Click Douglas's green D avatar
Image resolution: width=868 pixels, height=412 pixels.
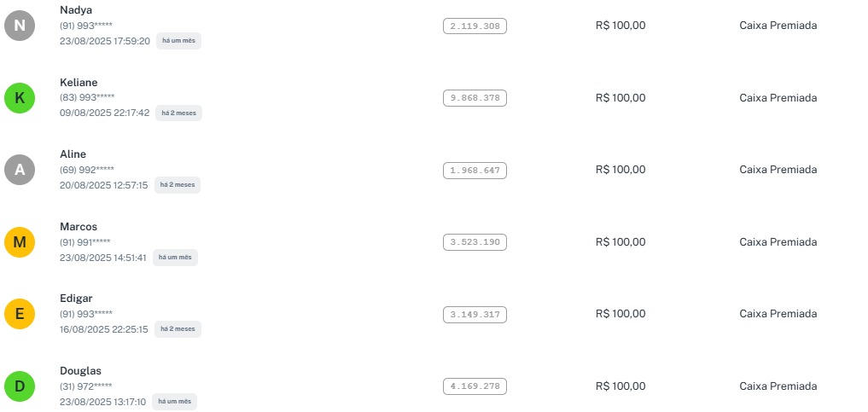pyautogui.click(x=20, y=386)
